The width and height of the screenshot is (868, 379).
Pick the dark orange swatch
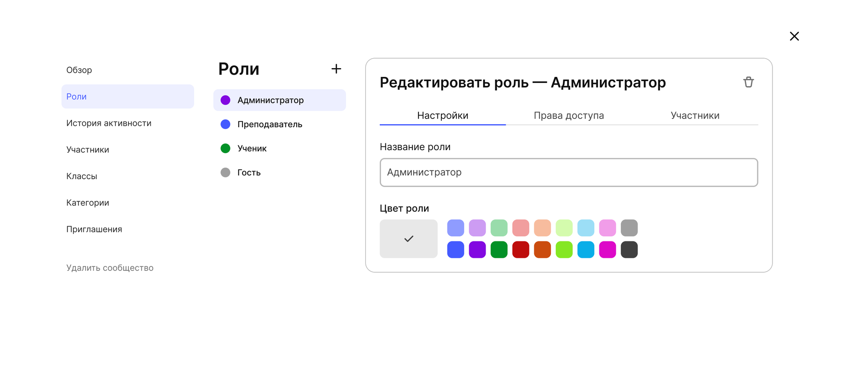tap(542, 250)
